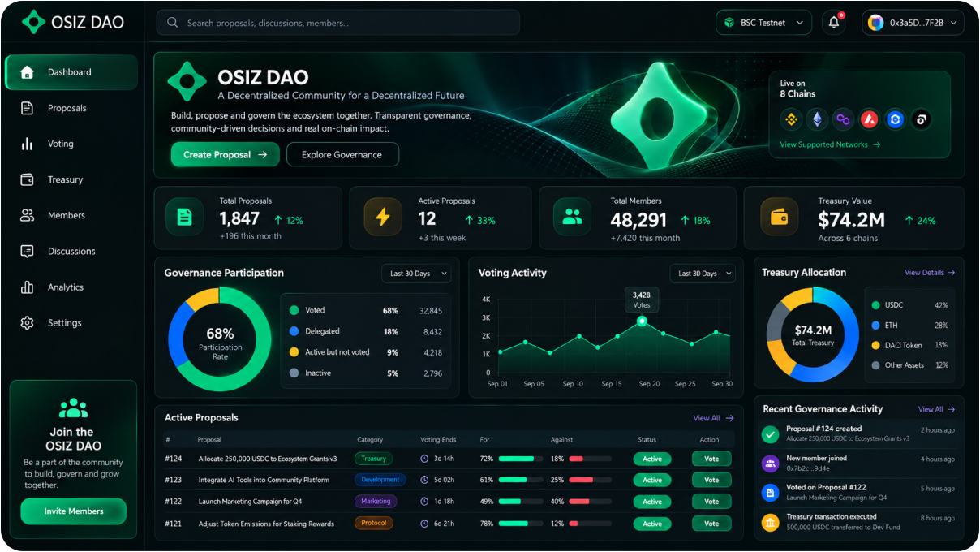Open the Dashboard sidebar item
The image size is (980, 552).
point(71,72)
